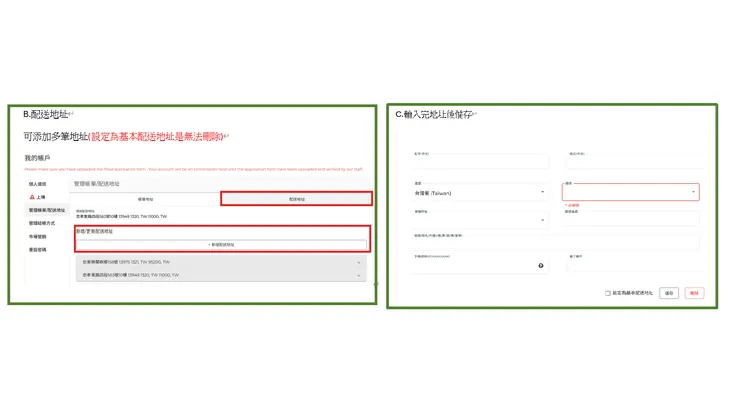Image resolution: width=740 pixels, height=416 pixels.
Task: Click the input field right of the phone number
Action: tap(635, 266)
